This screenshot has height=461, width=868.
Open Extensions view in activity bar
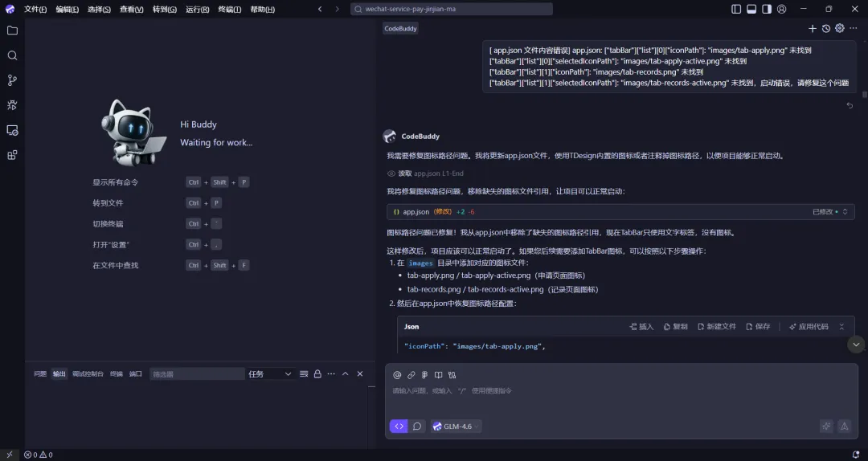[12, 155]
